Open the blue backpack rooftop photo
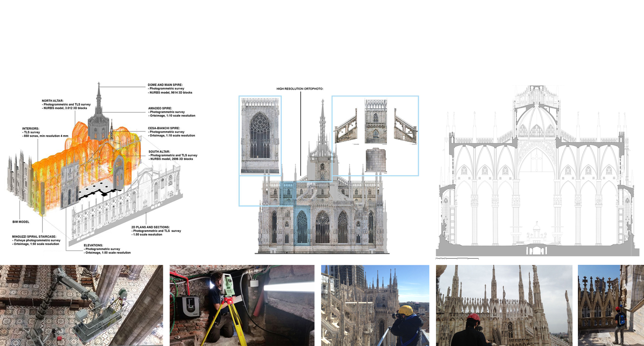Viewport: 644px width, 346px height. pyautogui.click(x=611, y=305)
